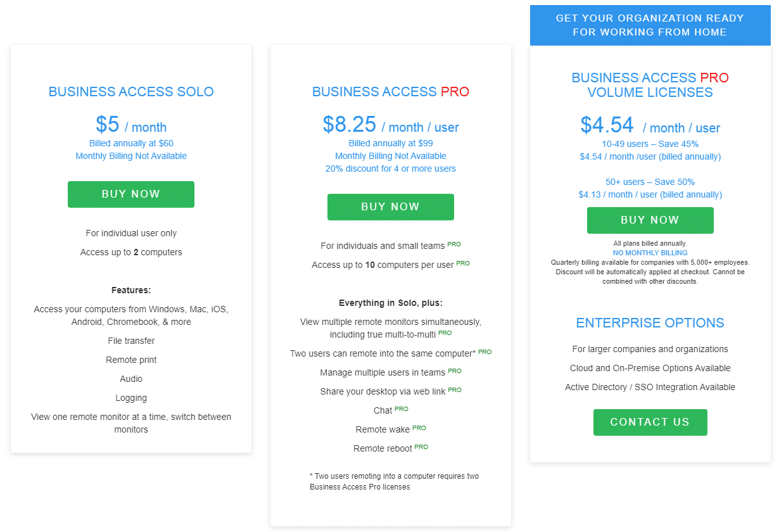
Task: Click the $5 / month price
Action: point(131,125)
